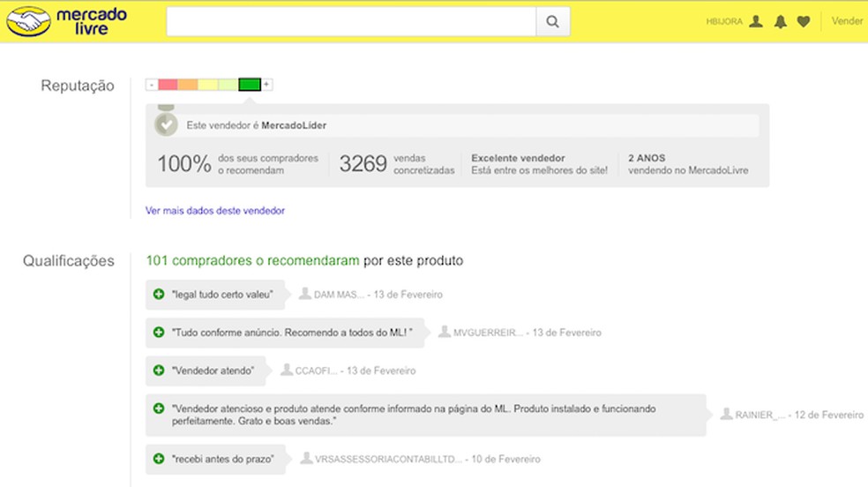This screenshot has height=487, width=868.
Task: Open the Mercado Livre home logo
Action: coord(66,21)
